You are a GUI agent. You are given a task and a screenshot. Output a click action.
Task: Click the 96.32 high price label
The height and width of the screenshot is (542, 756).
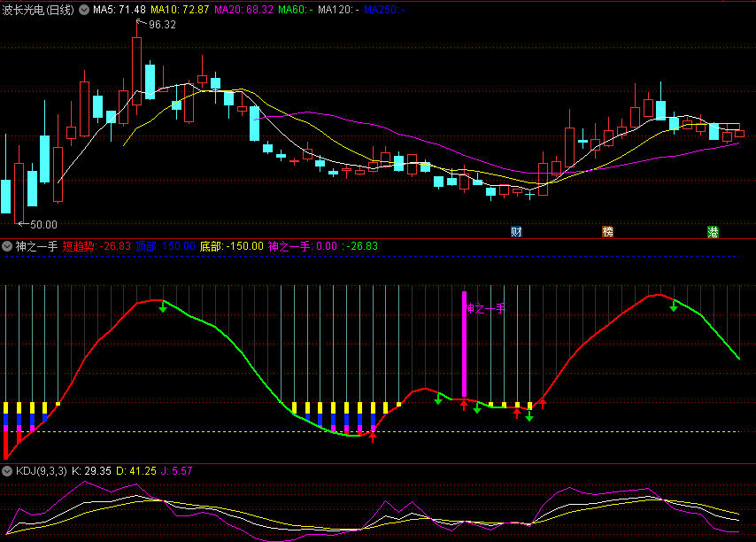(162, 25)
